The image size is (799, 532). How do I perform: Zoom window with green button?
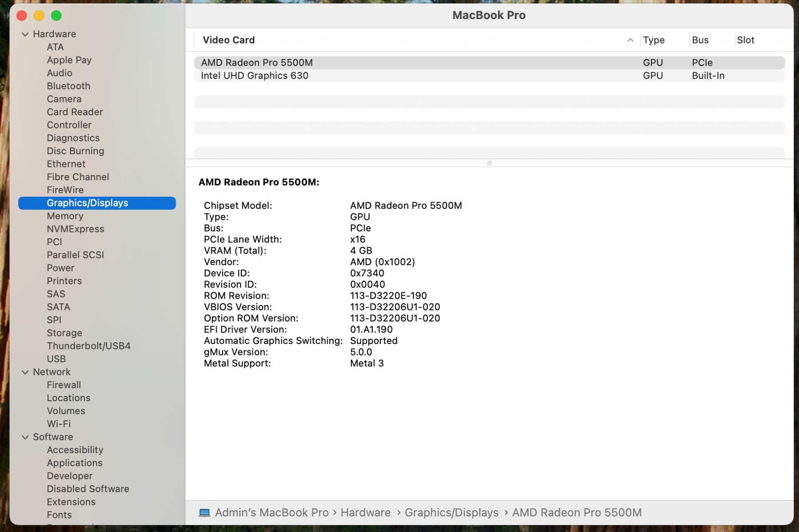coord(56,16)
